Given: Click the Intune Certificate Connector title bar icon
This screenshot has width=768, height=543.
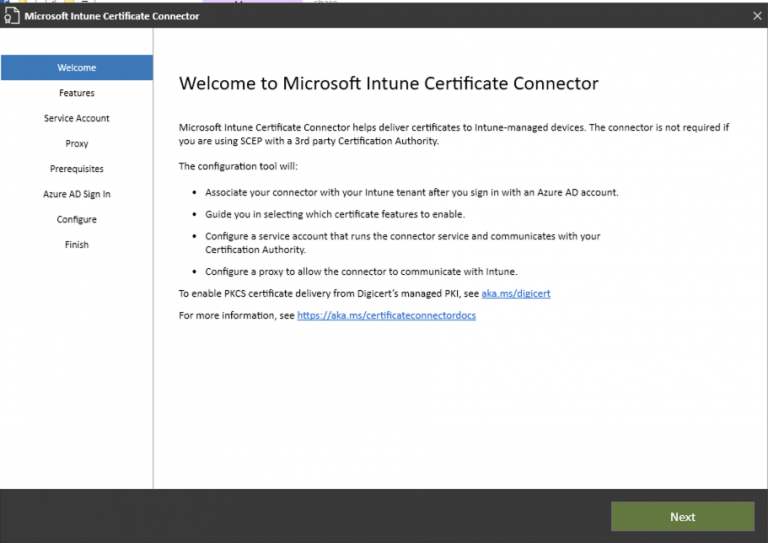Looking at the screenshot, I should pos(12,16).
